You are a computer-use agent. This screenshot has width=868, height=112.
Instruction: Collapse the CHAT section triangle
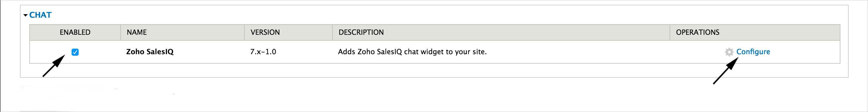point(26,15)
